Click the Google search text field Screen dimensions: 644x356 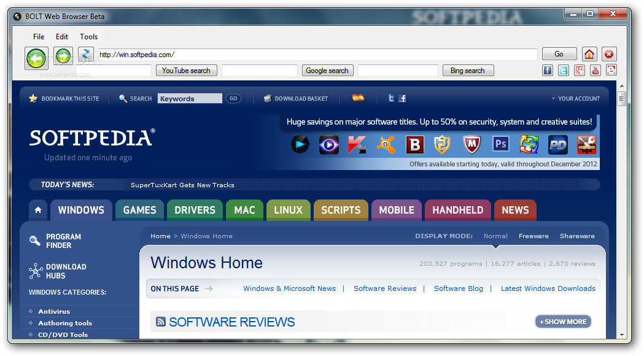[260, 70]
